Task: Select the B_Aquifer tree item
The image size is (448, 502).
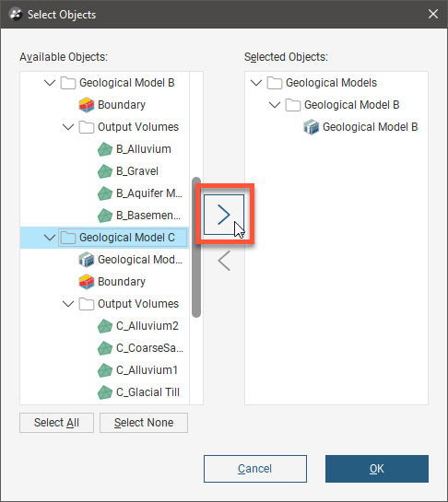Action: click(140, 193)
